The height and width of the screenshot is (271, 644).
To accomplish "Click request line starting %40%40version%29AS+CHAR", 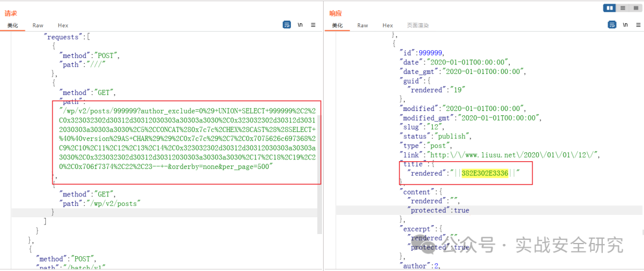I will click(x=187, y=138).
